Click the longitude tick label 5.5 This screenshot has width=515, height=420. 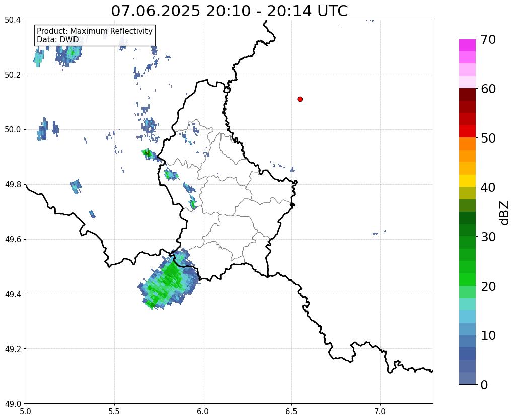tap(114, 412)
